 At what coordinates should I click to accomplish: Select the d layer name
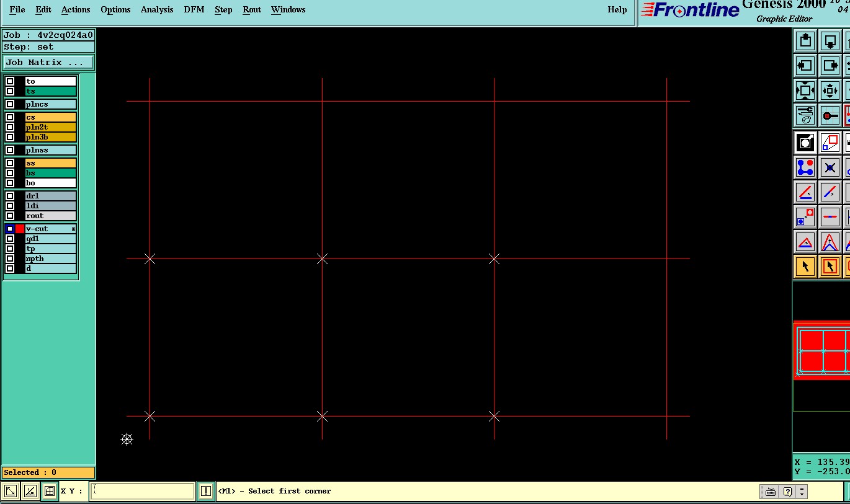51,268
